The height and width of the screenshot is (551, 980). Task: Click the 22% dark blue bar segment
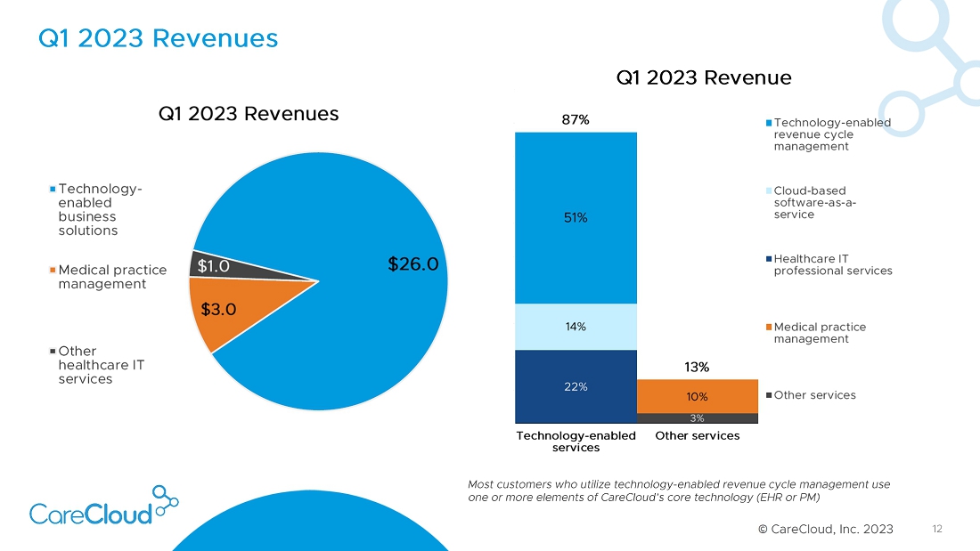click(576, 386)
